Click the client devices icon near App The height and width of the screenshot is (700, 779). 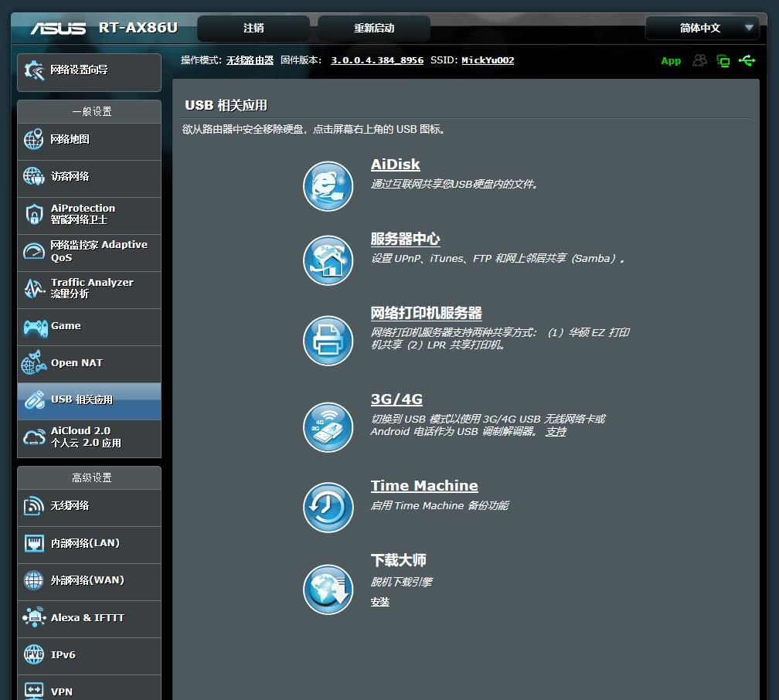724,60
